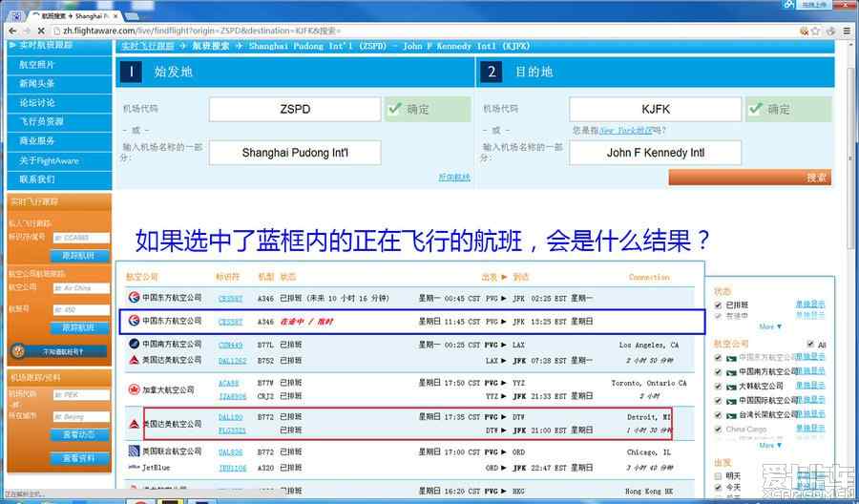Click the 查看动态 airport button

[x=79, y=434]
